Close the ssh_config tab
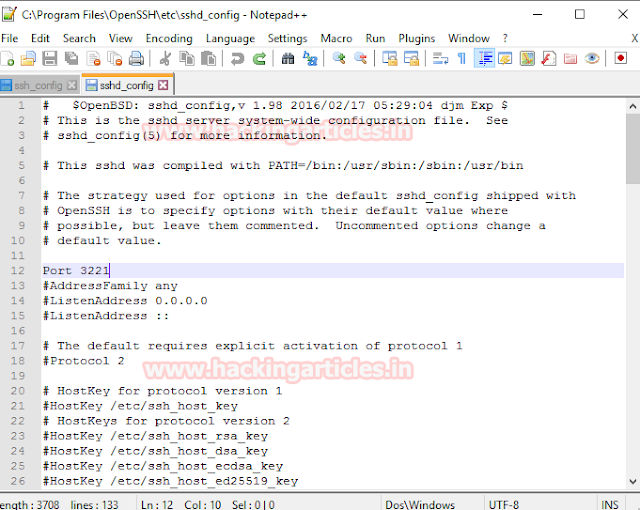Screen dimensions: 640x510 click(72, 85)
